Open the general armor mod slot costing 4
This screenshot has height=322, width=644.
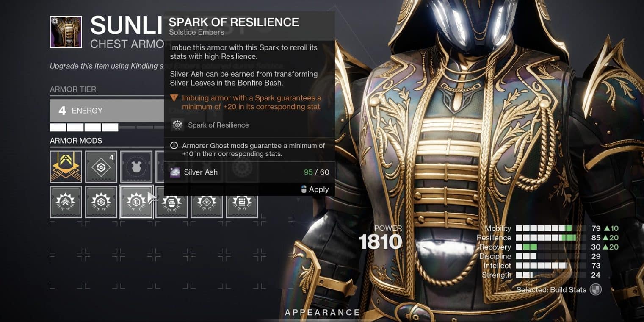click(101, 167)
